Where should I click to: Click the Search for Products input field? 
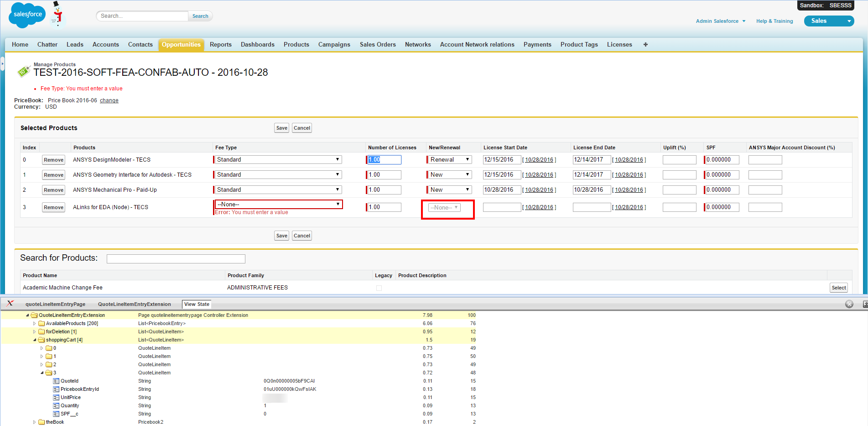[176, 259]
